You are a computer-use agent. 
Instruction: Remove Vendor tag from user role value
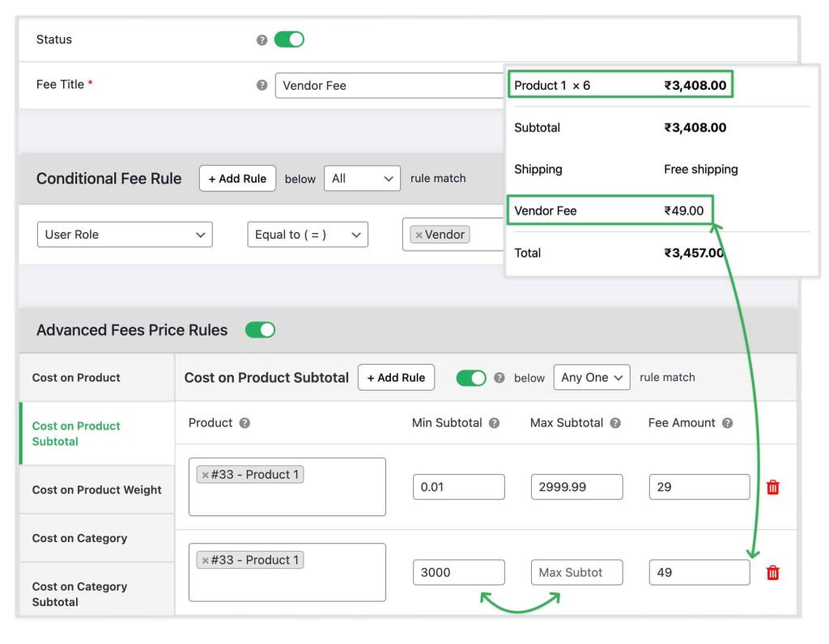[x=419, y=235]
